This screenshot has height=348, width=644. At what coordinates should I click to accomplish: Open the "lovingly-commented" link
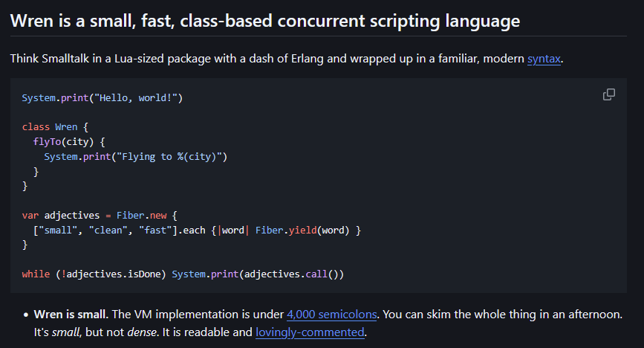point(310,332)
